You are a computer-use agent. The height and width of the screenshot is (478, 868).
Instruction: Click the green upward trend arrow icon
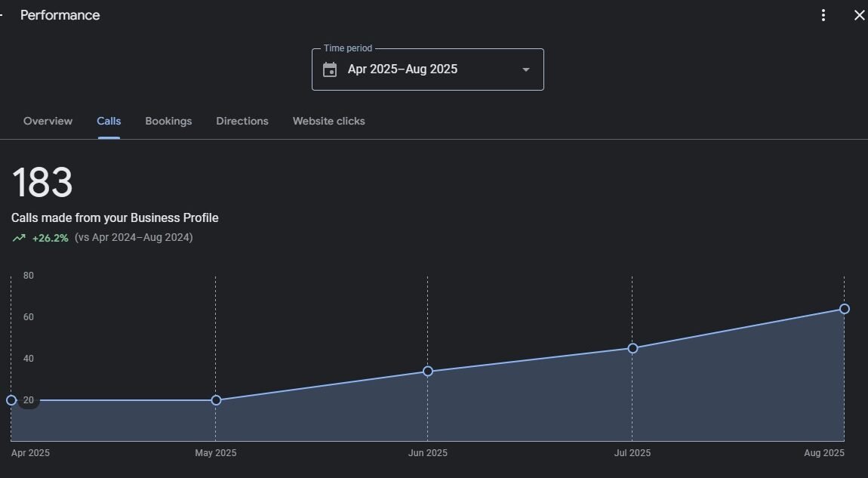click(x=19, y=238)
